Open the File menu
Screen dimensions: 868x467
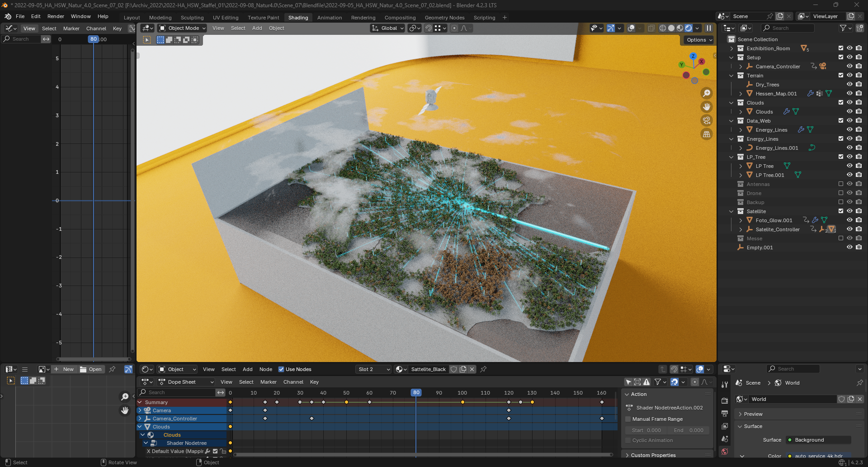point(20,16)
